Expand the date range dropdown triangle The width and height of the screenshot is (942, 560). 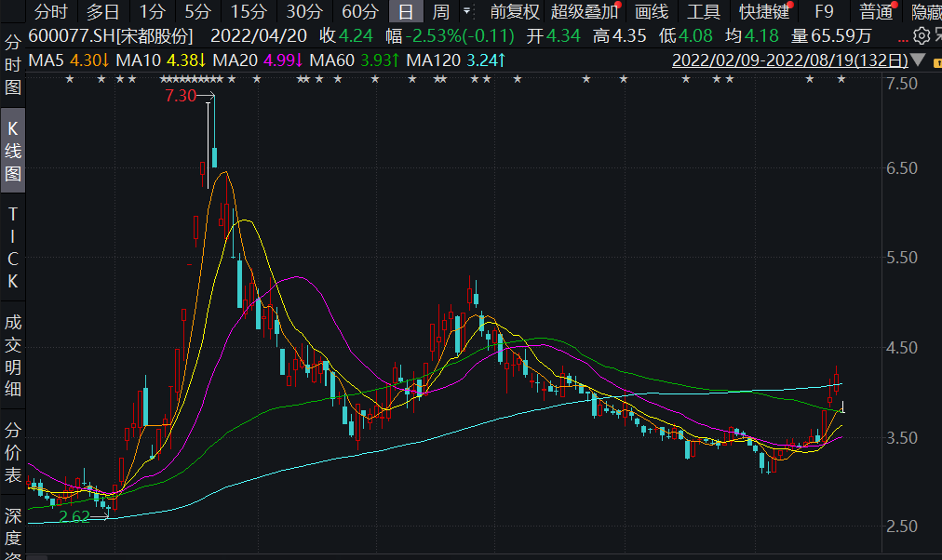pos(918,60)
